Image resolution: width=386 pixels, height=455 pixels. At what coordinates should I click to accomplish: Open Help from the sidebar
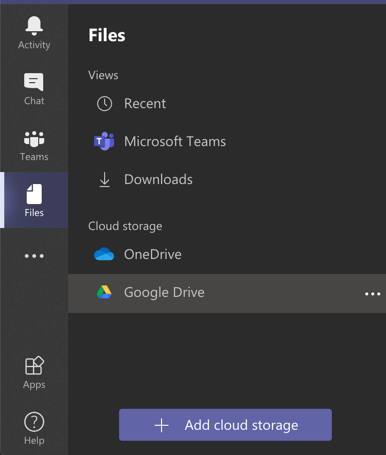pos(34,428)
